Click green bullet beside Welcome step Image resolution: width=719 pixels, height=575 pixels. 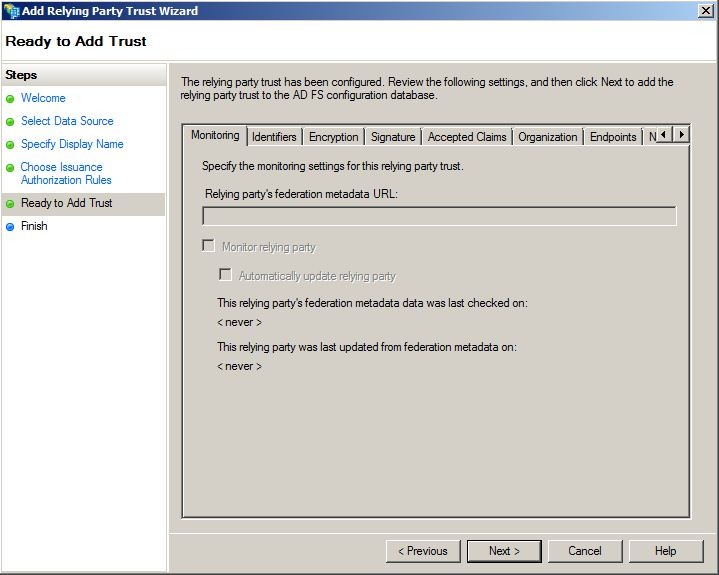click(10, 99)
